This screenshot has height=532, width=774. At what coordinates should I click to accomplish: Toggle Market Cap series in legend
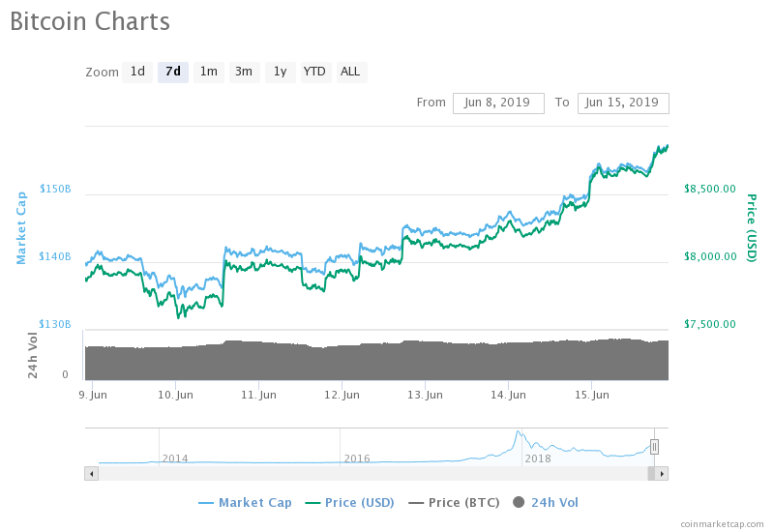245,503
